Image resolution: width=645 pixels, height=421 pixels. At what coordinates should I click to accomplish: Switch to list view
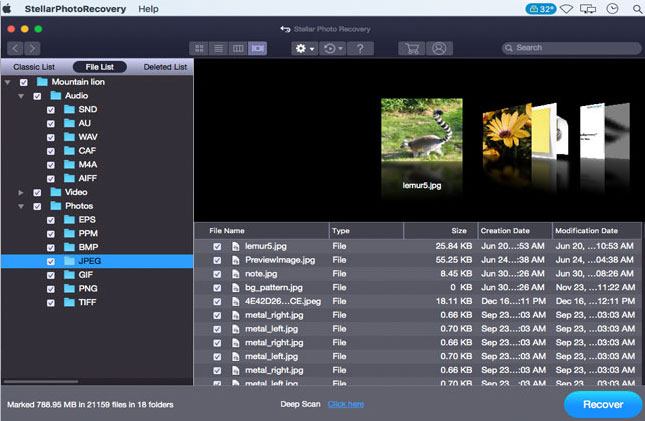click(218, 49)
